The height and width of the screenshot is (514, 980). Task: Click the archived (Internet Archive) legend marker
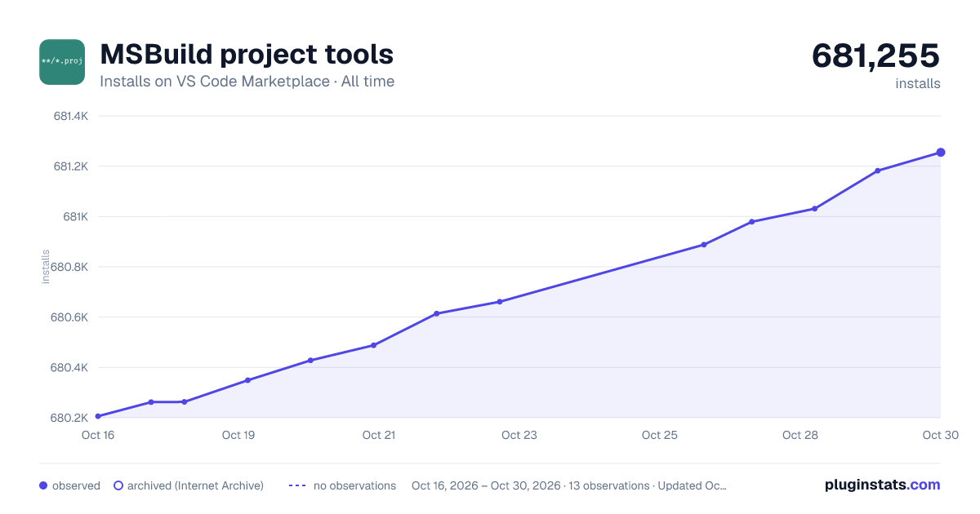pyautogui.click(x=118, y=485)
